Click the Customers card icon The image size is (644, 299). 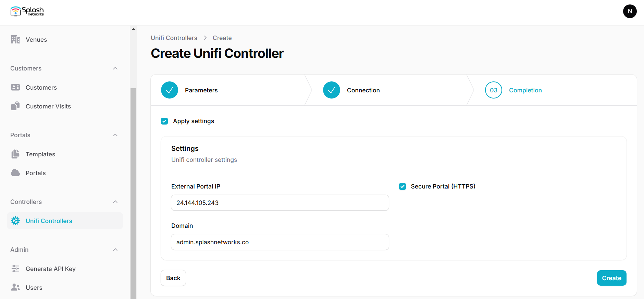pyautogui.click(x=15, y=87)
